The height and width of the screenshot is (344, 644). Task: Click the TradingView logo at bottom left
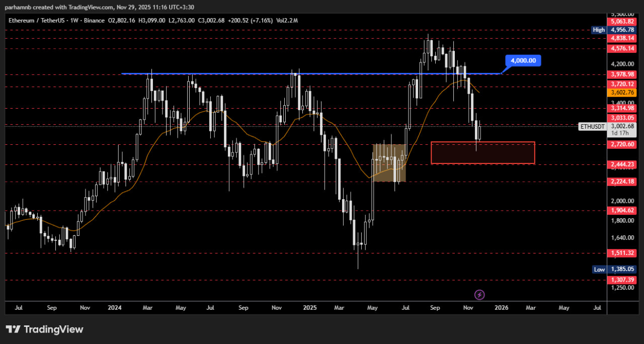point(44,329)
